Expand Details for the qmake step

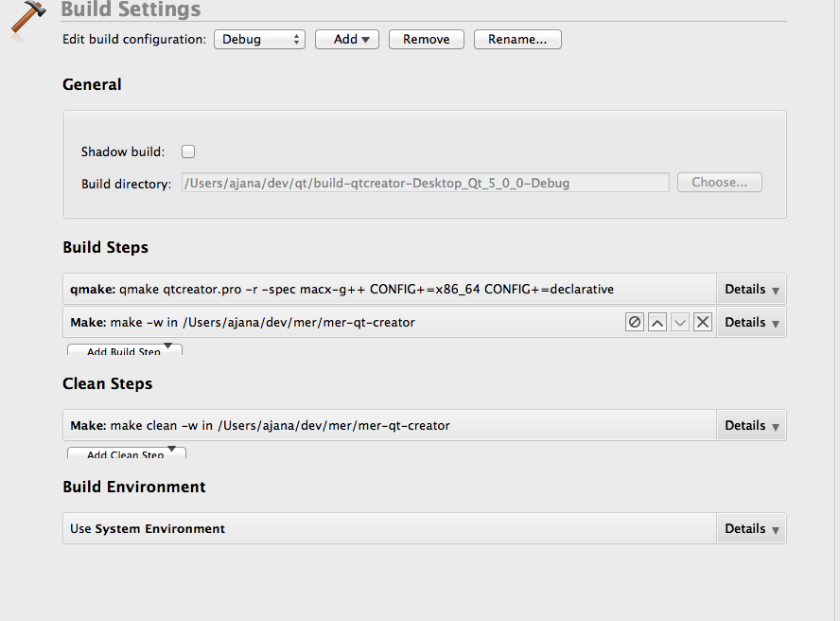(751, 289)
